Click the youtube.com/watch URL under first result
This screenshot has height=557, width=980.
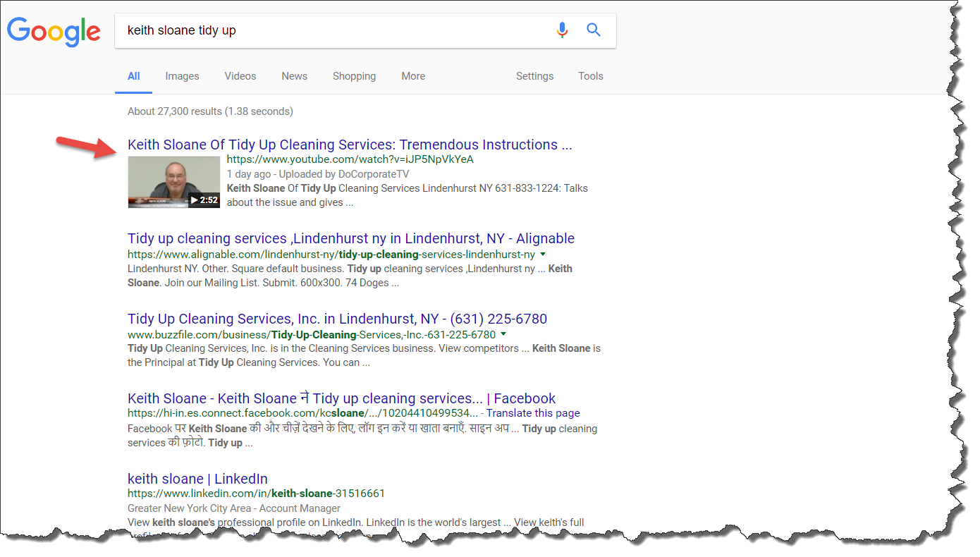pyautogui.click(x=350, y=159)
